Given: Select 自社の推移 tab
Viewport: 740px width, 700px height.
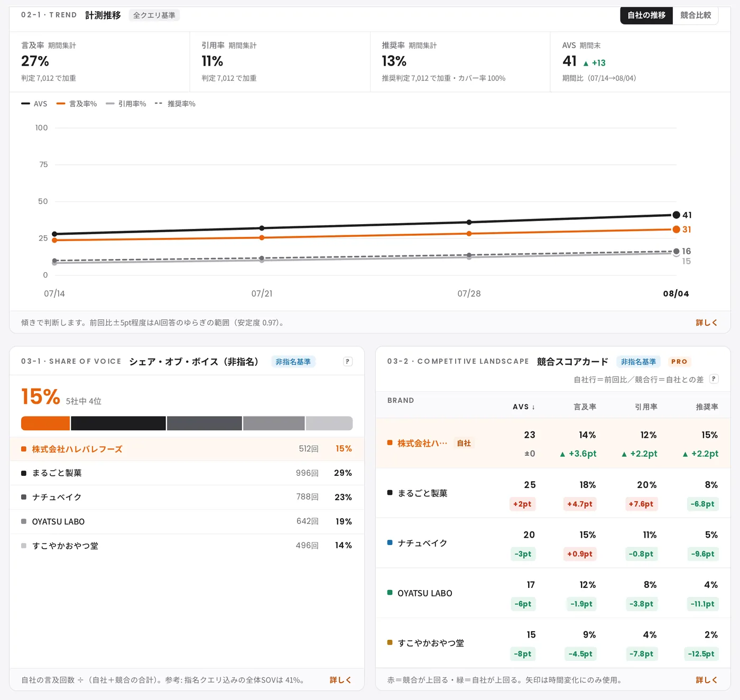Looking at the screenshot, I should point(646,15).
